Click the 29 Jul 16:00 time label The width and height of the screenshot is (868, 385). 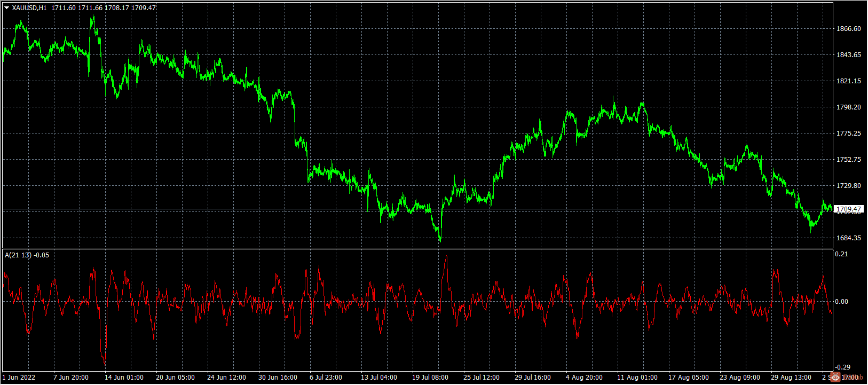coord(533,378)
